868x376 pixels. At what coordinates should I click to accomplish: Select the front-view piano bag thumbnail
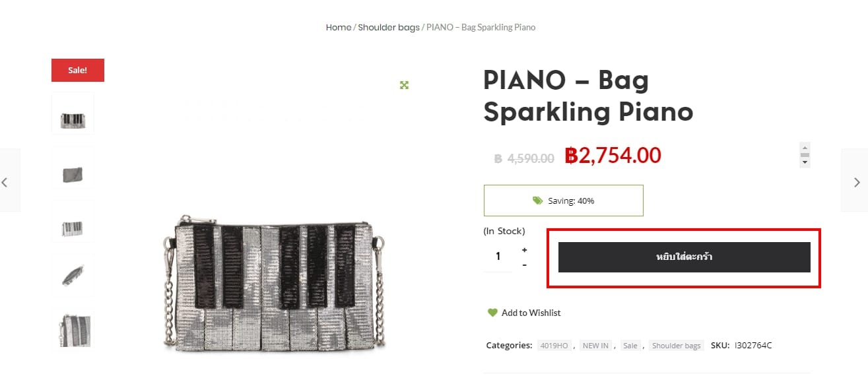[x=73, y=114]
